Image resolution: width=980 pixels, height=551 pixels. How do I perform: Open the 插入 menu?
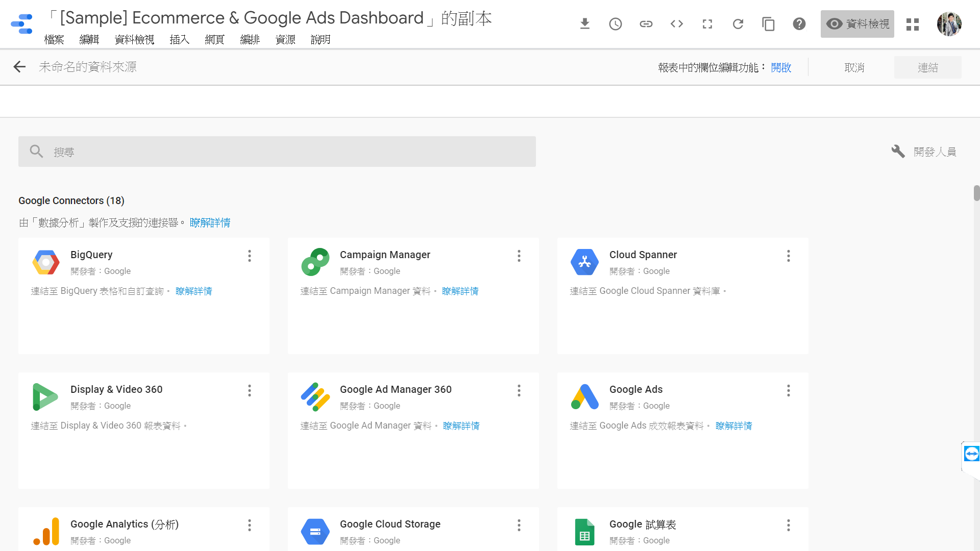pyautogui.click(x=180, y=40)
